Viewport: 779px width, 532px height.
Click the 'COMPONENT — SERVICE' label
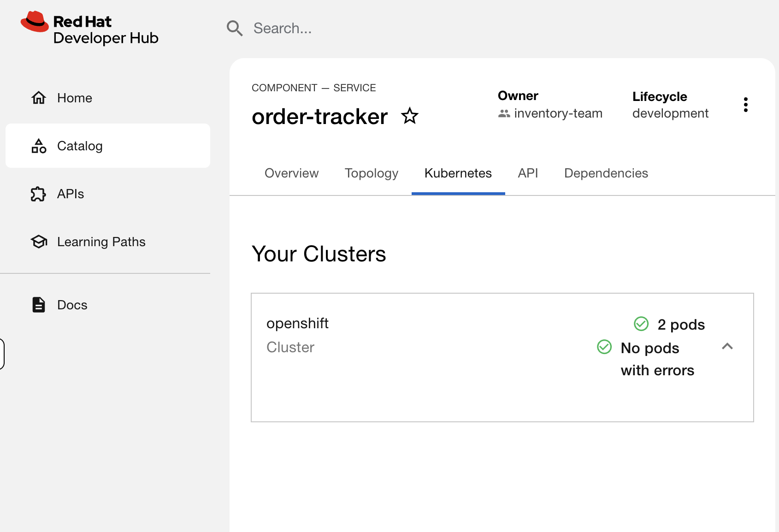[x=314, y=88]
